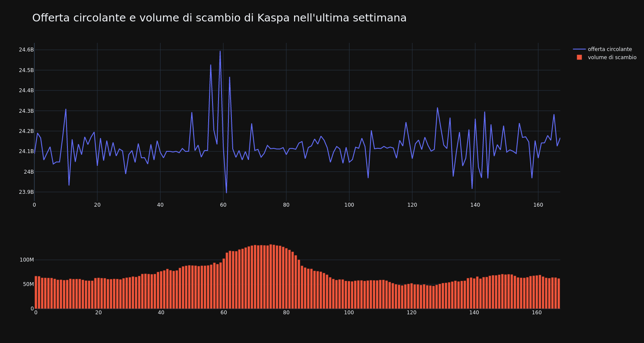Click x-axis tick 120 of upper chart
The height and width of the screenshot is (343, 644).
(412, 205)
